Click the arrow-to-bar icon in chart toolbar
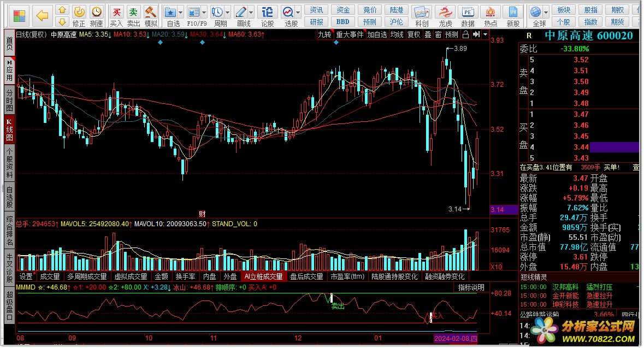This screenshot has width=644, height=348. coord(476,34)
